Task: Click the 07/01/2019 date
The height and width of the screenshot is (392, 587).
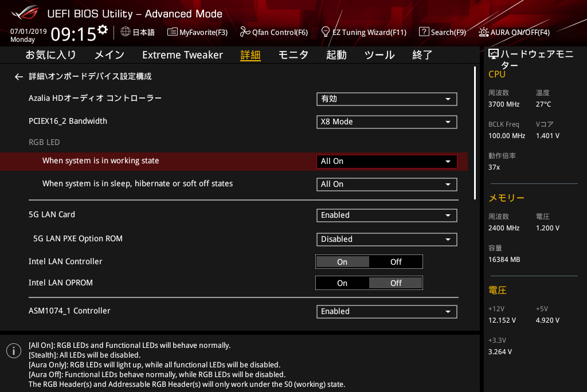Action: click(x=29, y=32)
